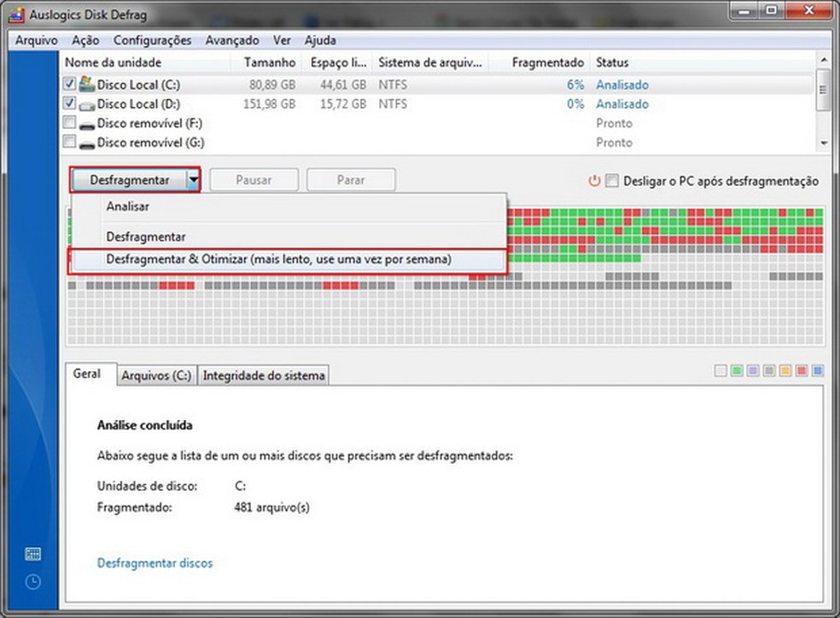Select Desfragmentar in the dropdown menu

coord(289,236)
